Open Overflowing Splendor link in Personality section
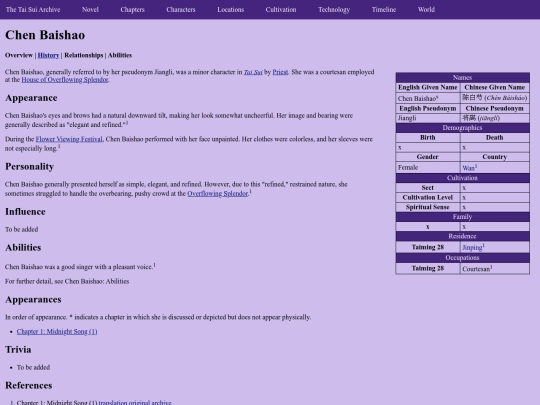This screenshot has width=540, height=405. 218,194
